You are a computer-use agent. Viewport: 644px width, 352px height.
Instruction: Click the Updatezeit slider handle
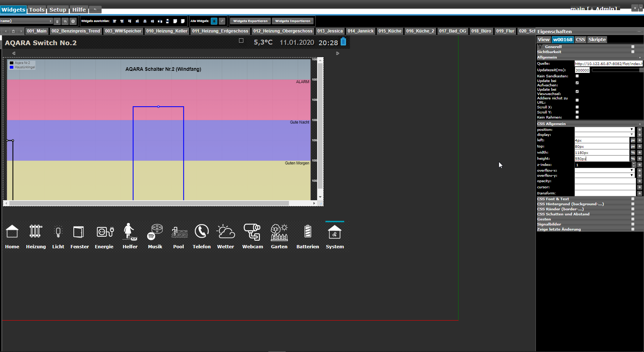[641, 70]
